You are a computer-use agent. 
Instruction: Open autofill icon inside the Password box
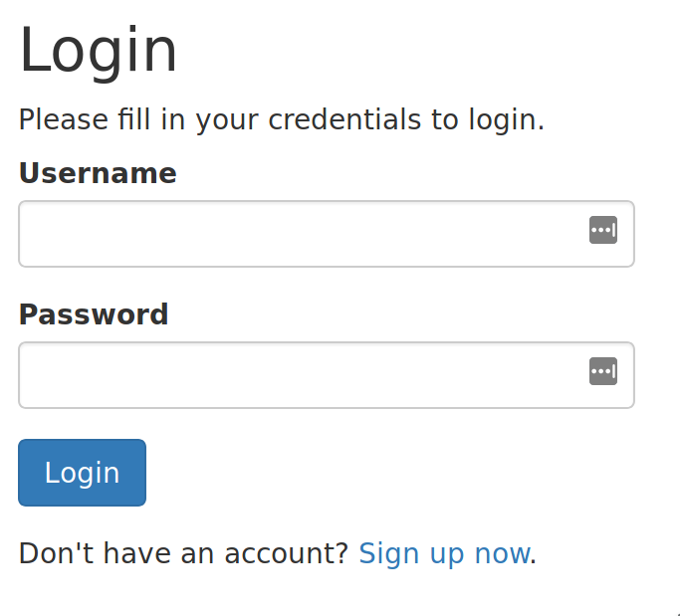point(602,371)
